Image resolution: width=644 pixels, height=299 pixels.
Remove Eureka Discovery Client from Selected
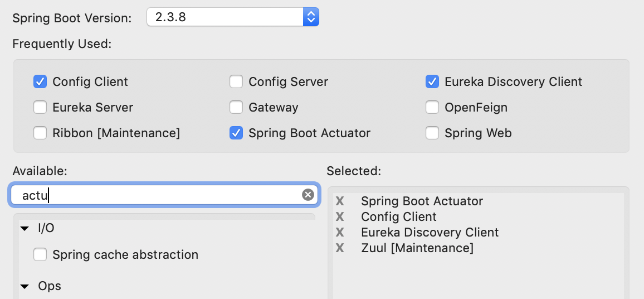tap(340, 232)
